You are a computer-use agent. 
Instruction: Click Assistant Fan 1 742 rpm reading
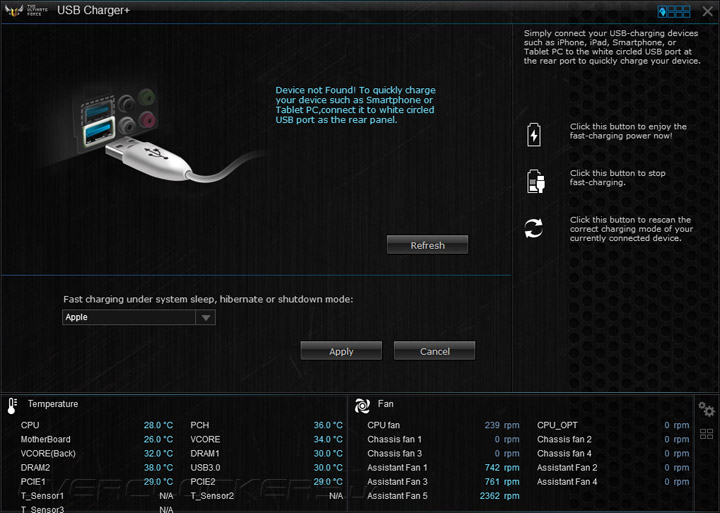click(x=502, y=468)
